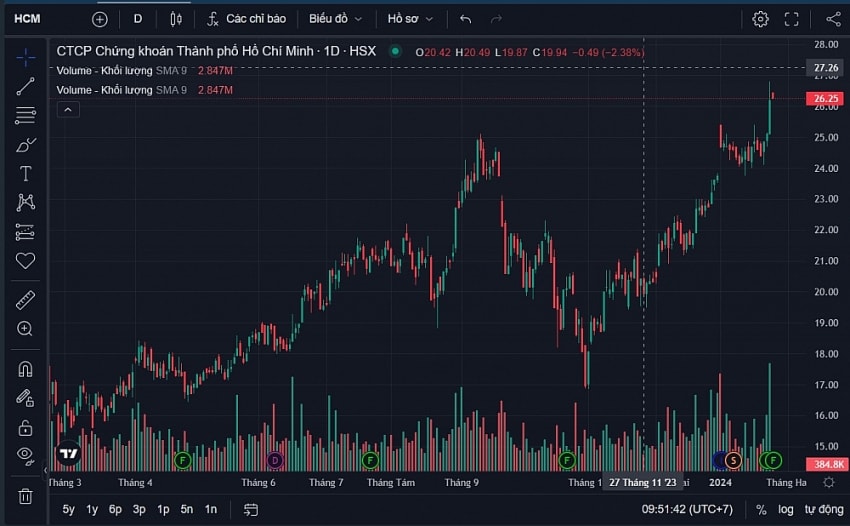
Task: Toggle stay in drawing mode
Action: pyautogui.click(x=25, y=398)
